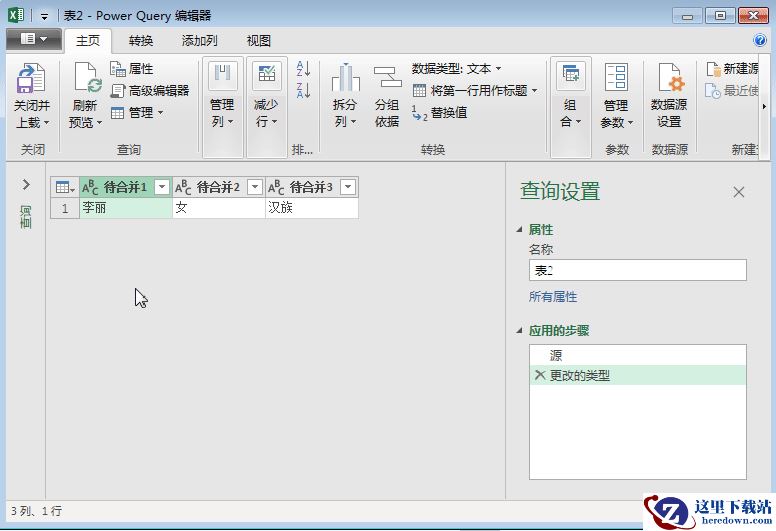Click the vertical 查询 pane label

[26, 217]
